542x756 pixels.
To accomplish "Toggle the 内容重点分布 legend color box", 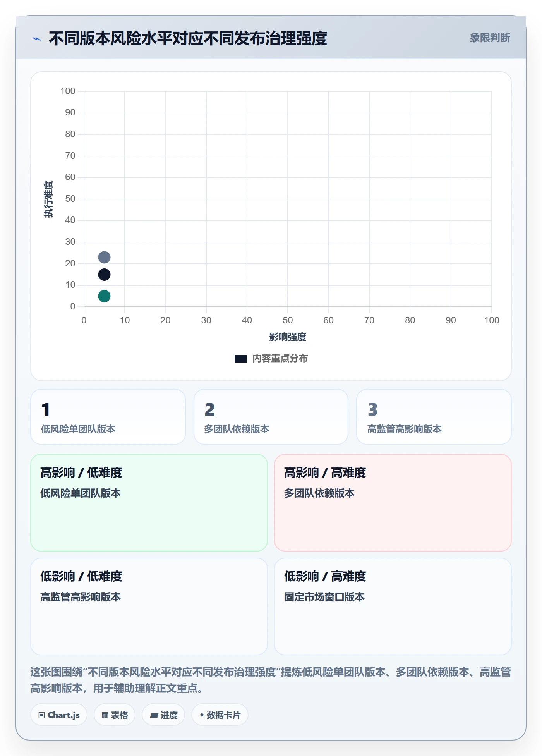I will [241, 359].
